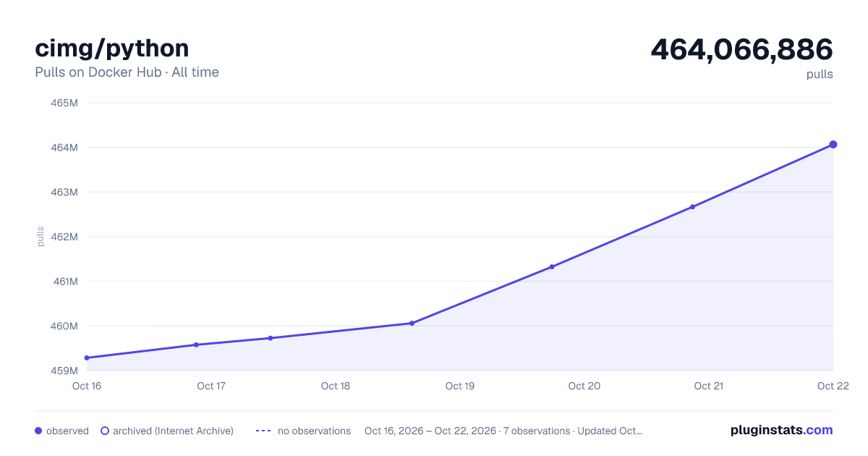Click the 'pulls' unit label under the total

pos(820,74)
